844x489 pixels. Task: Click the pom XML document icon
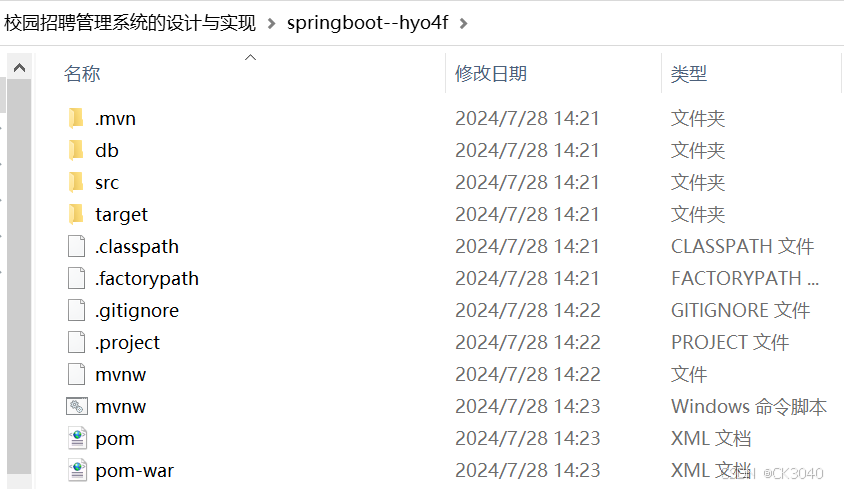tap(77, 438)
